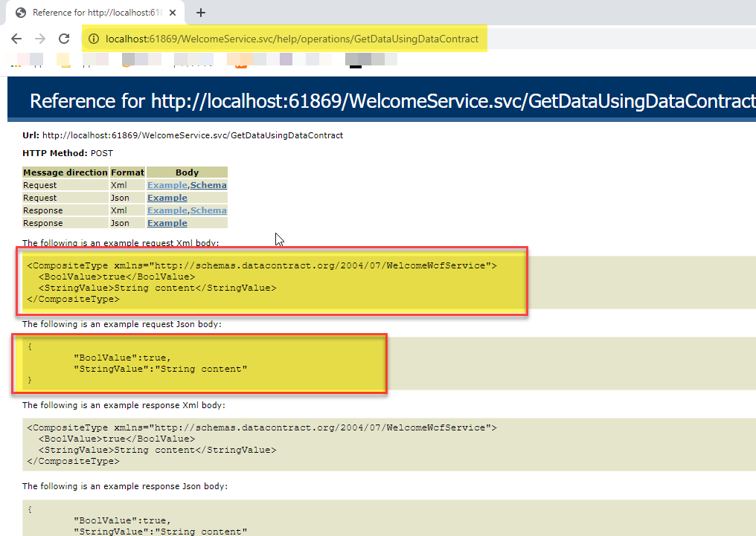
Task: Open Response Xml Example link
Action: tap(167, 210)
